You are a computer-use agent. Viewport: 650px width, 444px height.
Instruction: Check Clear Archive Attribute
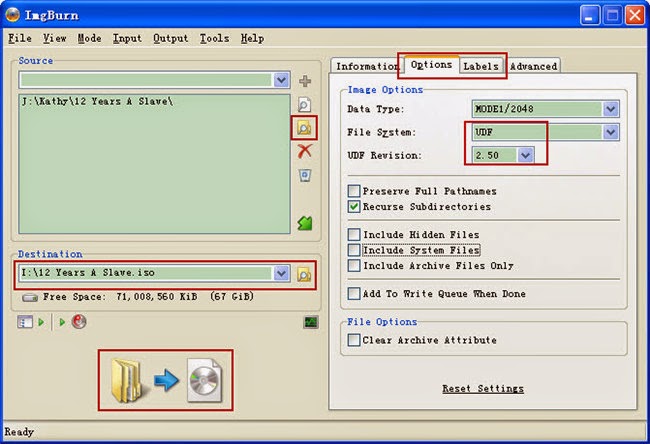coord(354,340)
